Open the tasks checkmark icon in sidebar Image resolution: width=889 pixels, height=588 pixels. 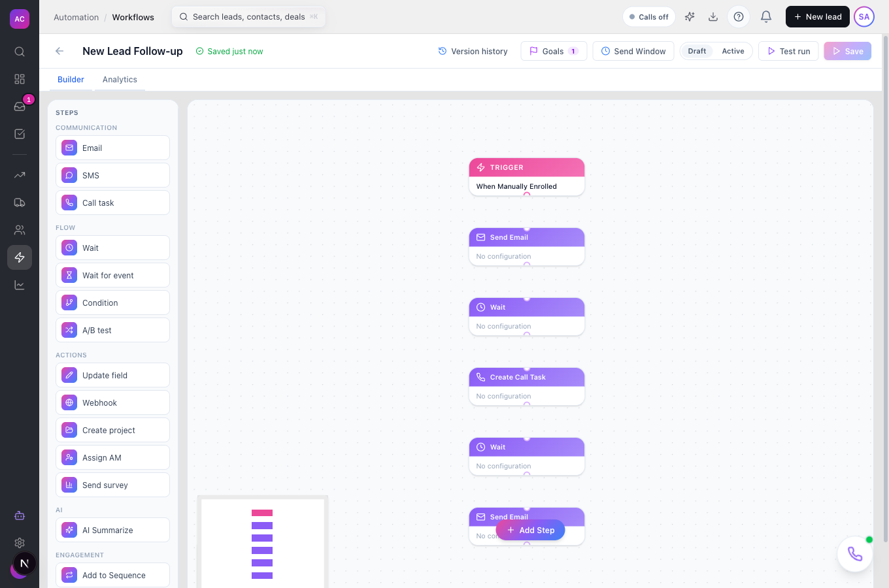pyautogui.click(x=20, y=134)
